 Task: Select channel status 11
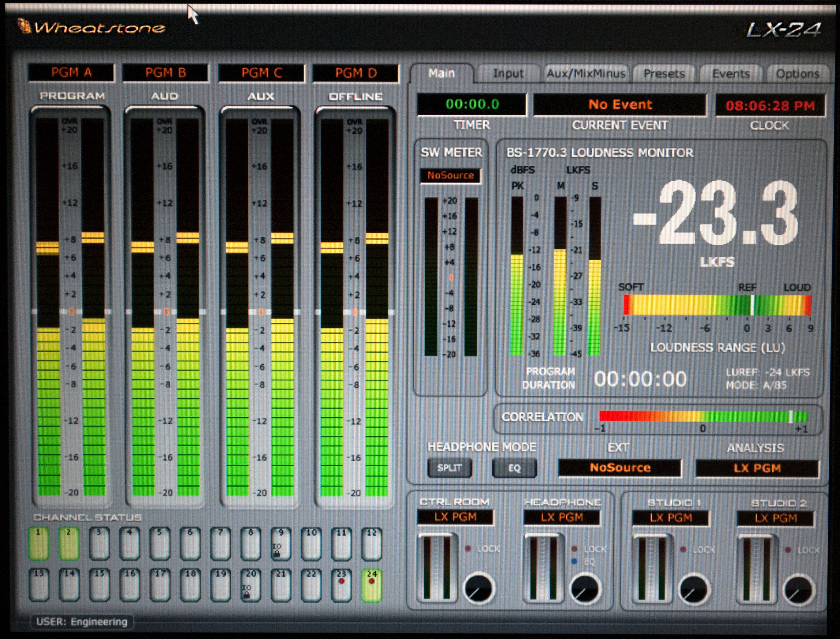point(341,544)
